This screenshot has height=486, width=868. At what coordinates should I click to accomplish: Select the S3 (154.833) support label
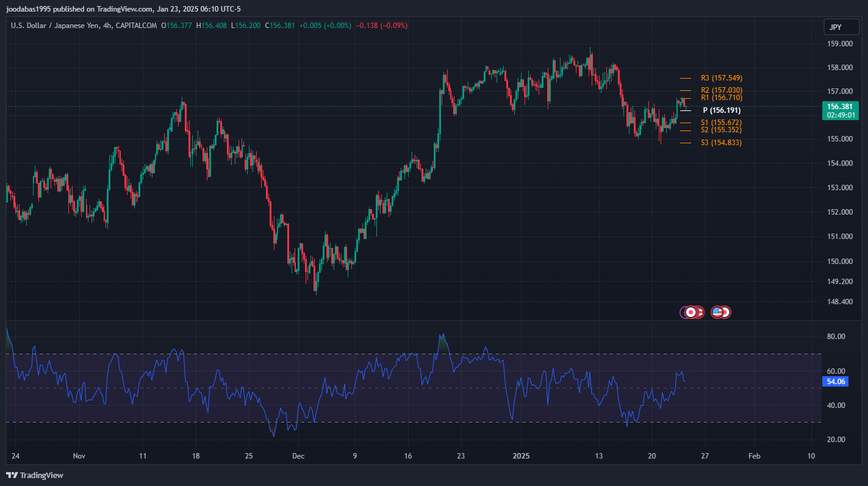click(722, 143)
